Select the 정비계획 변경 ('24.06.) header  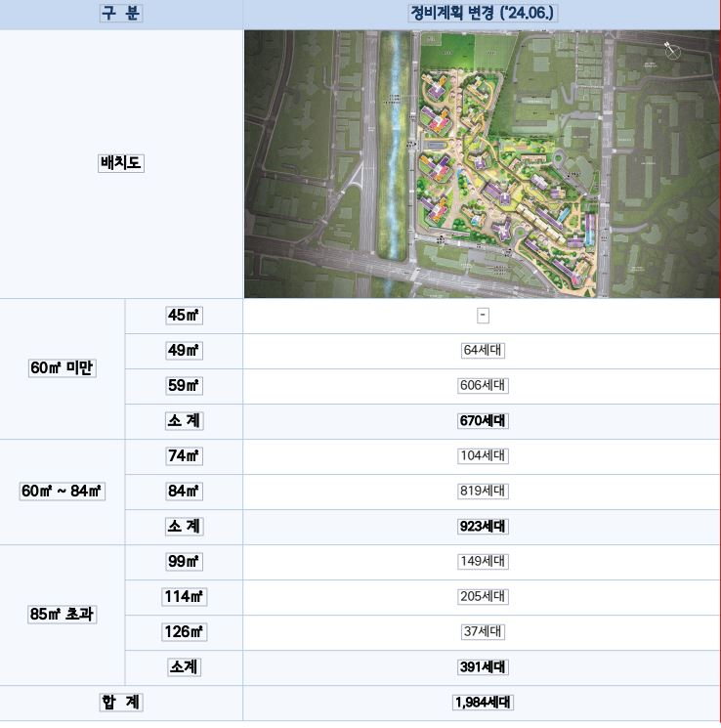coord(483,14)
